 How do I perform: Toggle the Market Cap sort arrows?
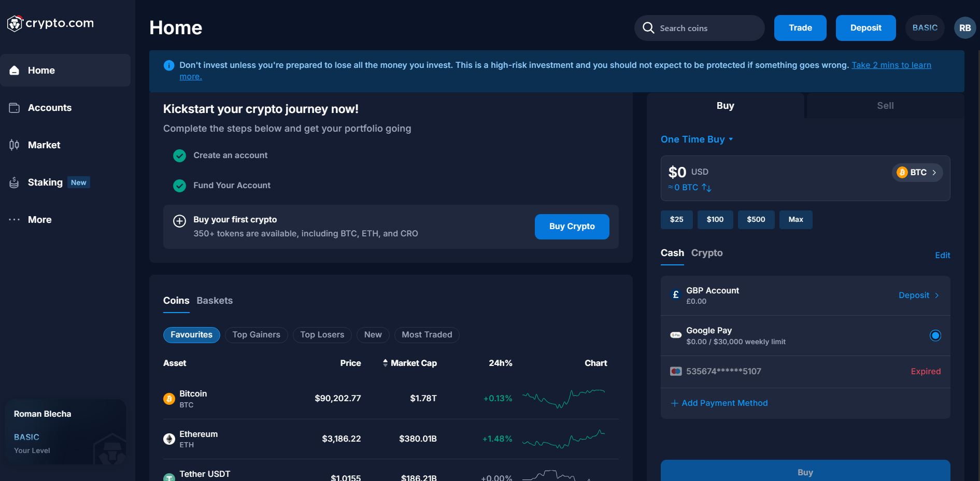pos(385,363)
